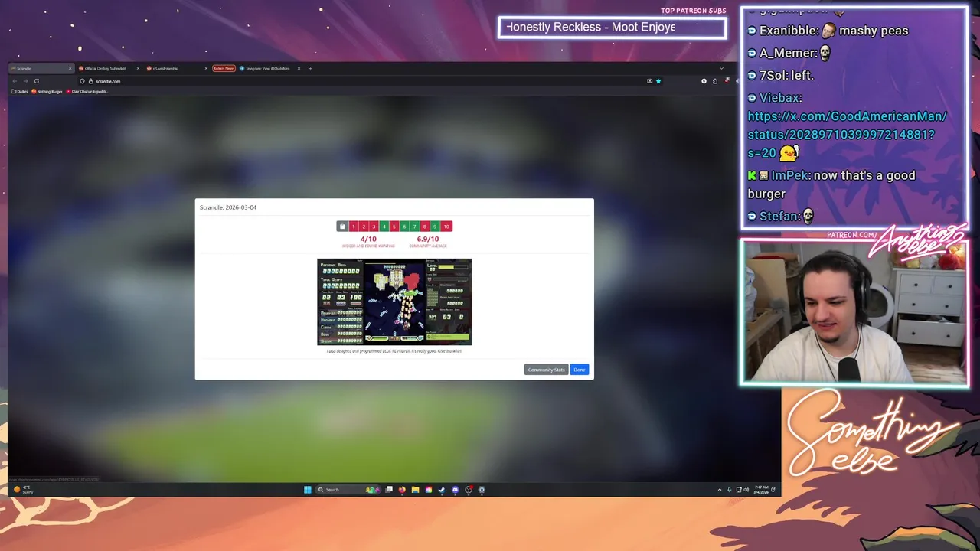Open the Nothing Burger bookmark

pyautogui.click(x=47, y=91)
